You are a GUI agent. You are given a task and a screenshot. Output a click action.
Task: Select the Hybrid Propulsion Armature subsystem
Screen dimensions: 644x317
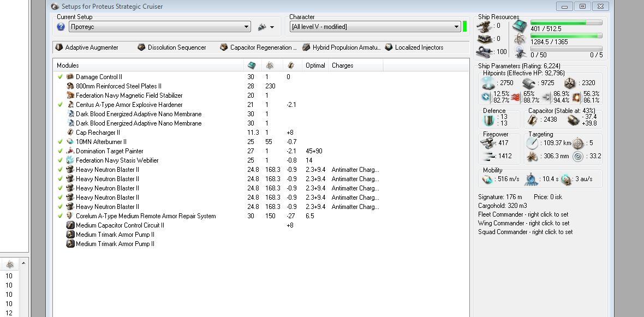pos(342,47)
